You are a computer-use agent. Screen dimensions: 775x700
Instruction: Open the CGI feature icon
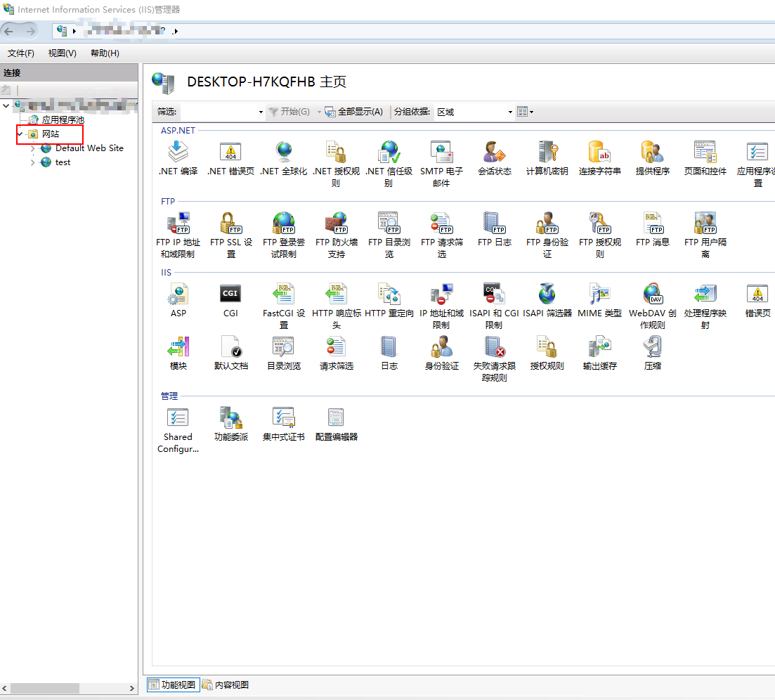[230, 301]
